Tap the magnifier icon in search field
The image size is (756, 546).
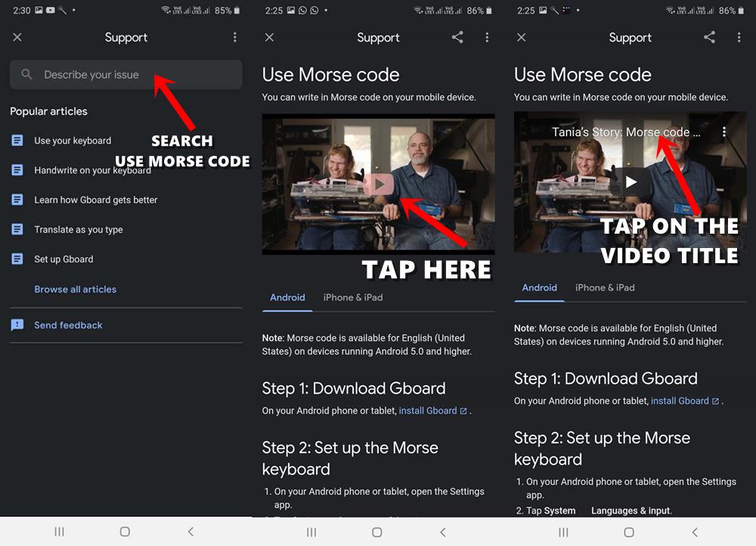tap(26, 74)
